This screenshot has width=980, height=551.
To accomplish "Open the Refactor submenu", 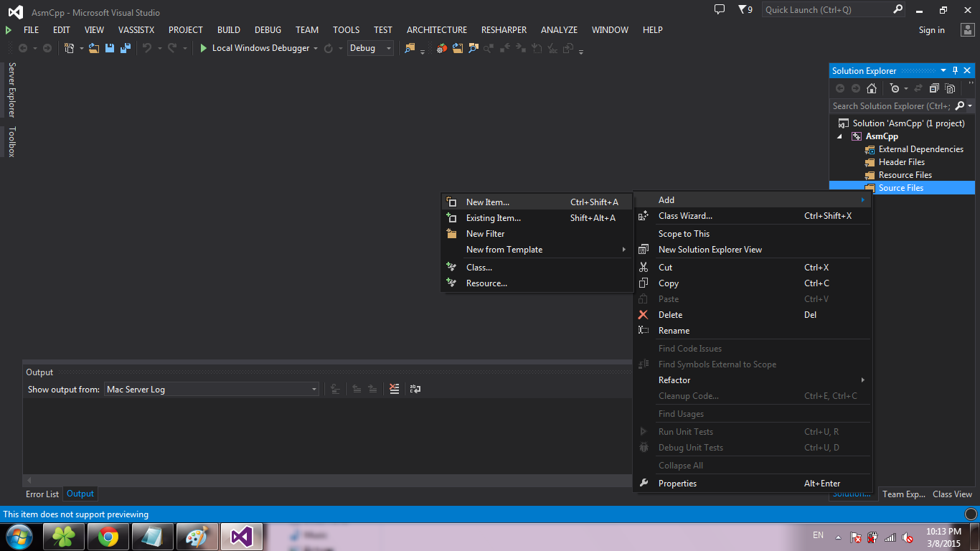I will [x=753, y=380].
